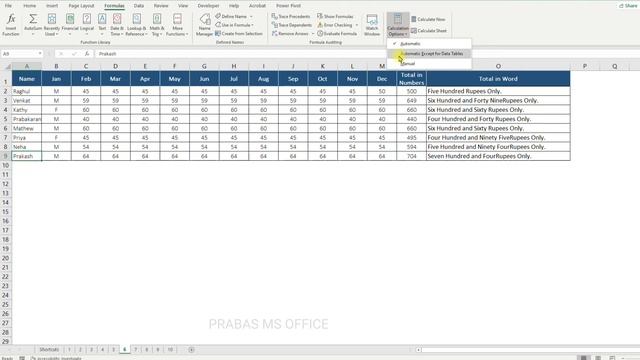Image resolution: width=640 pixels, height=360 pixels.
Task: Switch to the Page Layout tab
Action: [81, 6]
